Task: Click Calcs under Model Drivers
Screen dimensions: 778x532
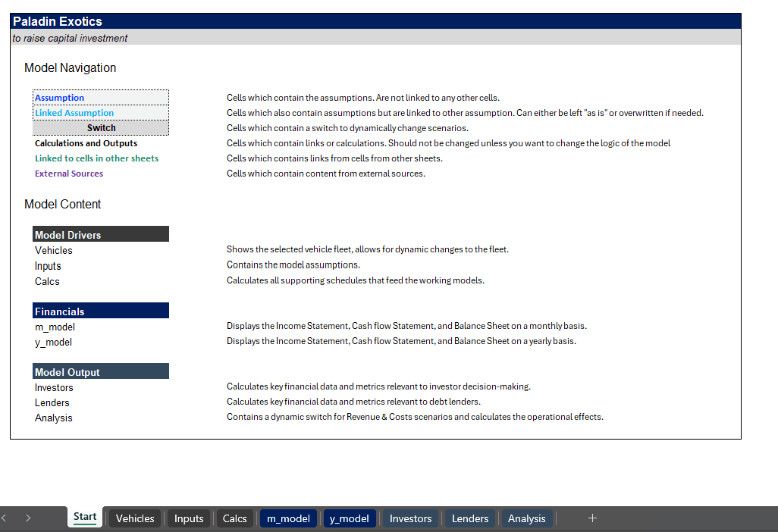Action: (47, 282)
